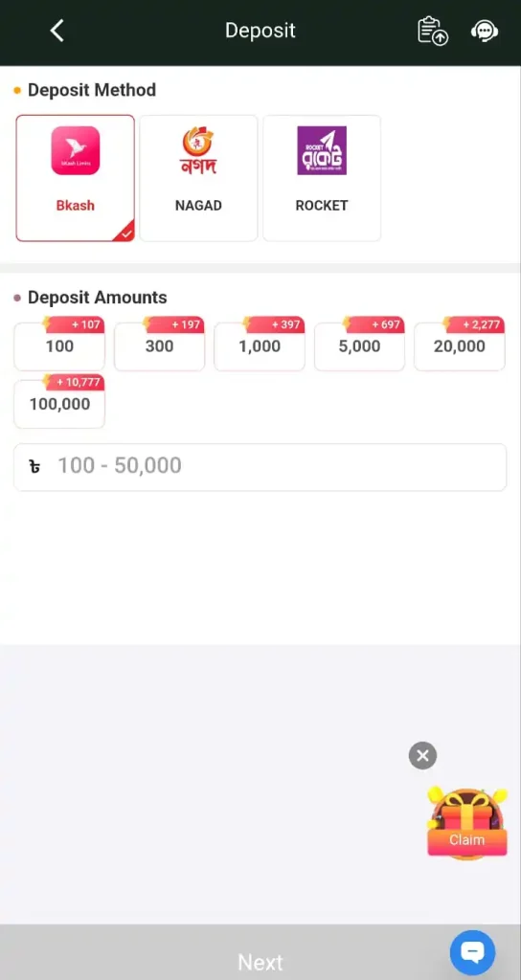521x980 pixels.
Task: Choose the 1,000 deposit amount
Action: point(260,346)
